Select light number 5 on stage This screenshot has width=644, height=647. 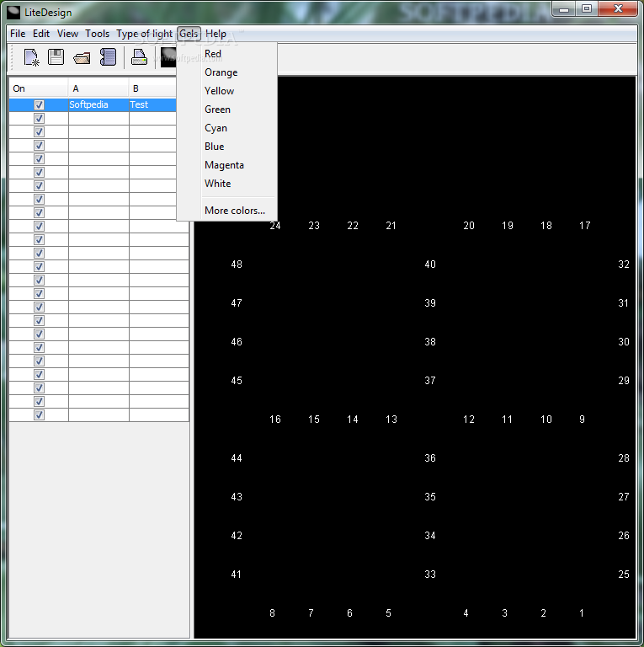pyautogui.click(x=388, y=613)
